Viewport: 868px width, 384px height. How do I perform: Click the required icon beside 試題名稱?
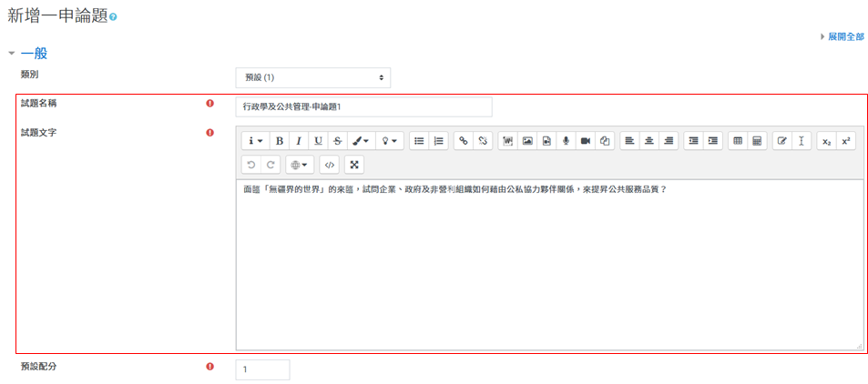point(209,103)
